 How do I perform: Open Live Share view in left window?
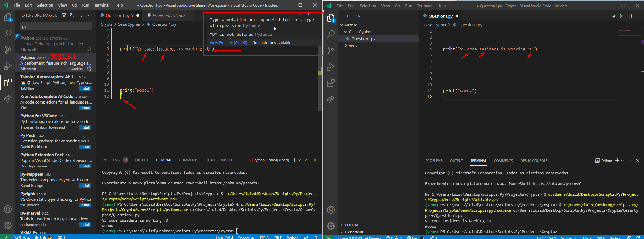click(x=8, y=99)
